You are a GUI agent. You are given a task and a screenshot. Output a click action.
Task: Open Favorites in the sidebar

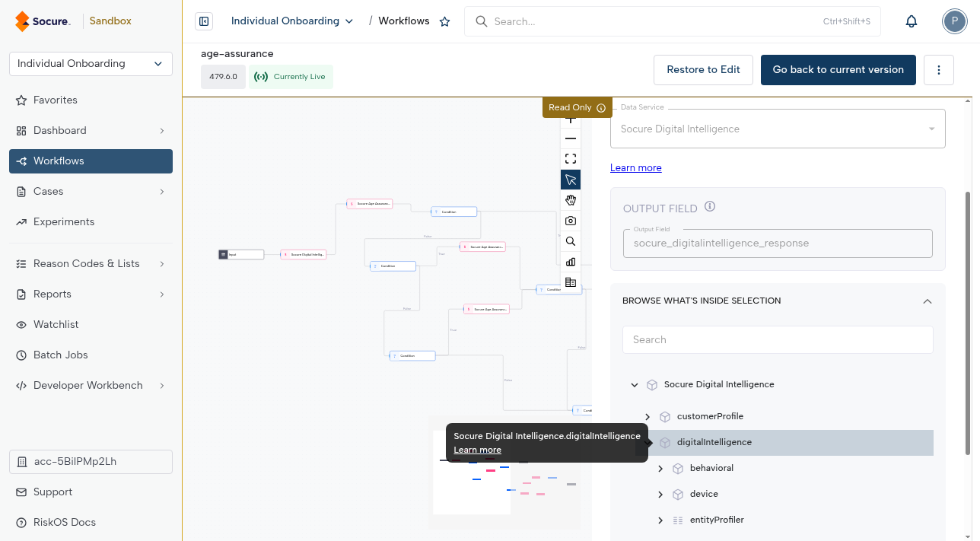(x=91, y=100)
